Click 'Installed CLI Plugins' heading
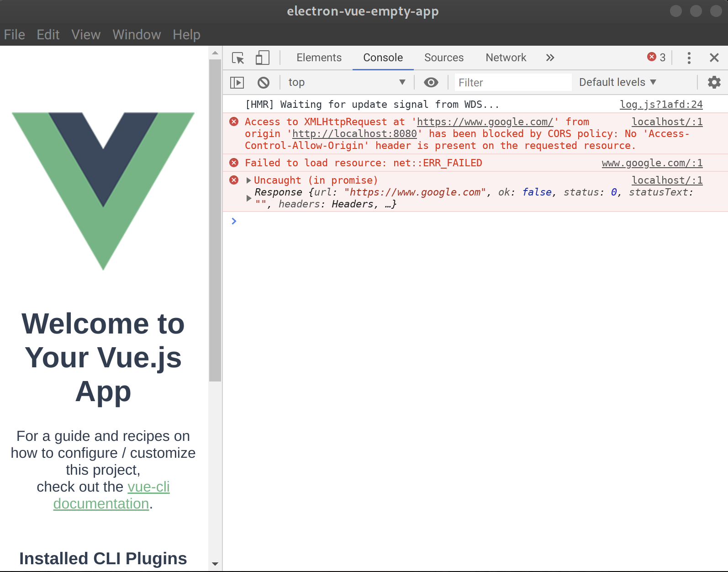Screen dimensions: 728x572 coord(103,558)
